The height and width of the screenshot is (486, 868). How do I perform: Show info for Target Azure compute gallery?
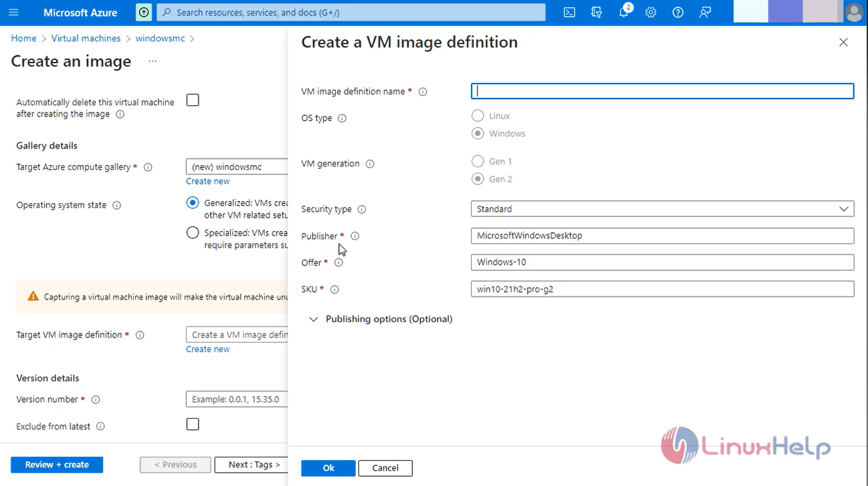coord(148,167)
